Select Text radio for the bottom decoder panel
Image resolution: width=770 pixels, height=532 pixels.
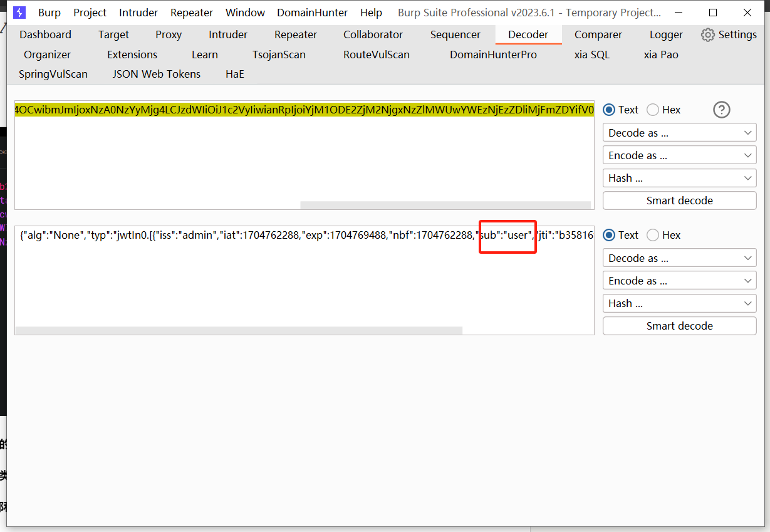pyautogui.click(x=609, y=236)
